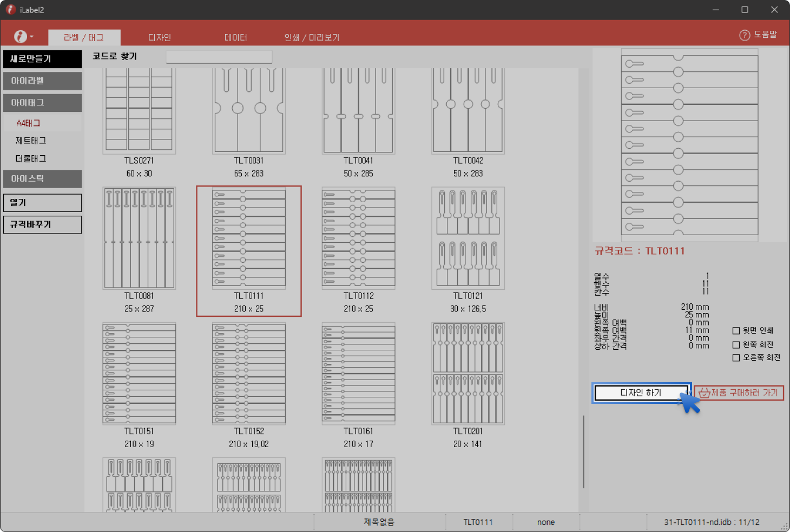Open the iLabel2 logo menu dropdown

click(23, 37)
